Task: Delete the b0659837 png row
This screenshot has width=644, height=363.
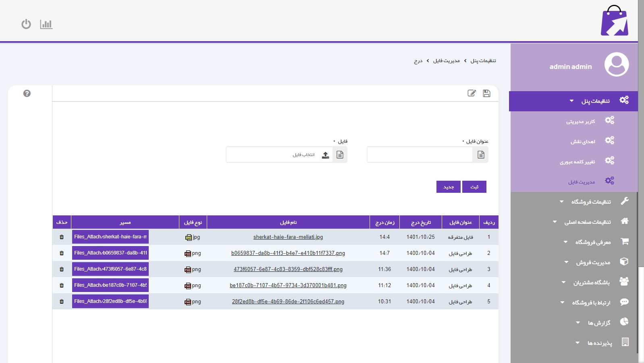Action: click(62, 253)
